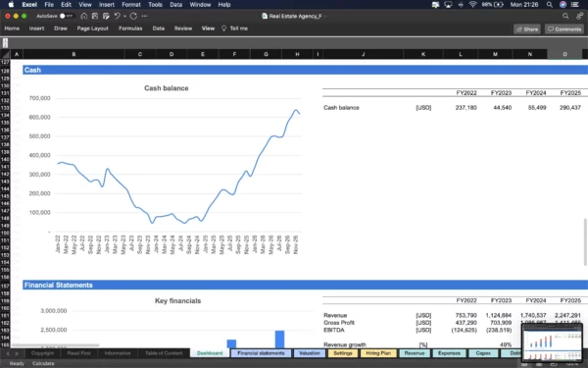Open the Insert ribbon tab

tap(37, 28)
